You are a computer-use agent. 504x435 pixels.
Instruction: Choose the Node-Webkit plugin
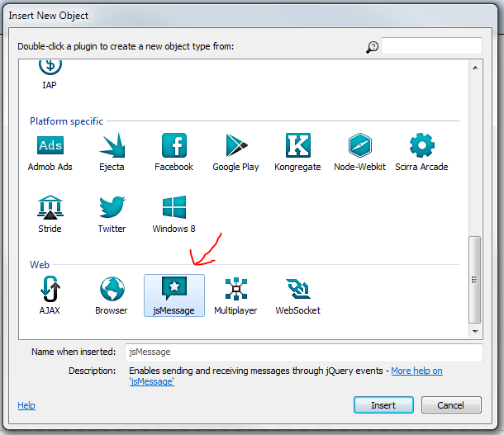(x=360, y=146)
